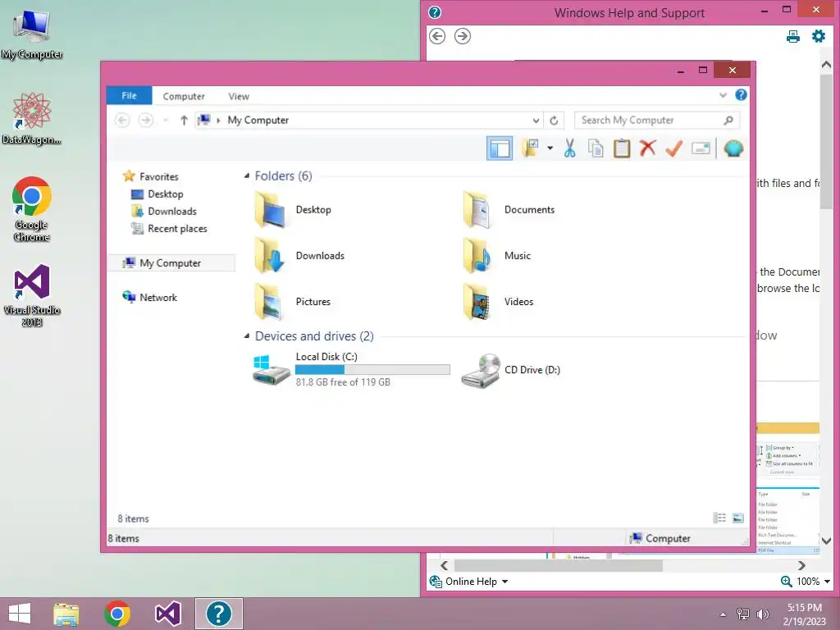Open the View ribbon tab
Image resolution: width=840 pixels, height=630 pixels.
pyautogui.click(x=239, y=97)
